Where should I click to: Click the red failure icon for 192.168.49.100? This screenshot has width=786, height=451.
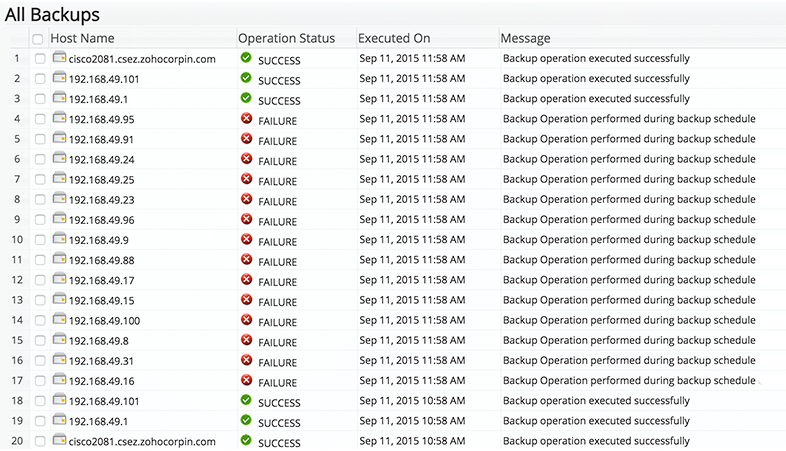[246, 320]
